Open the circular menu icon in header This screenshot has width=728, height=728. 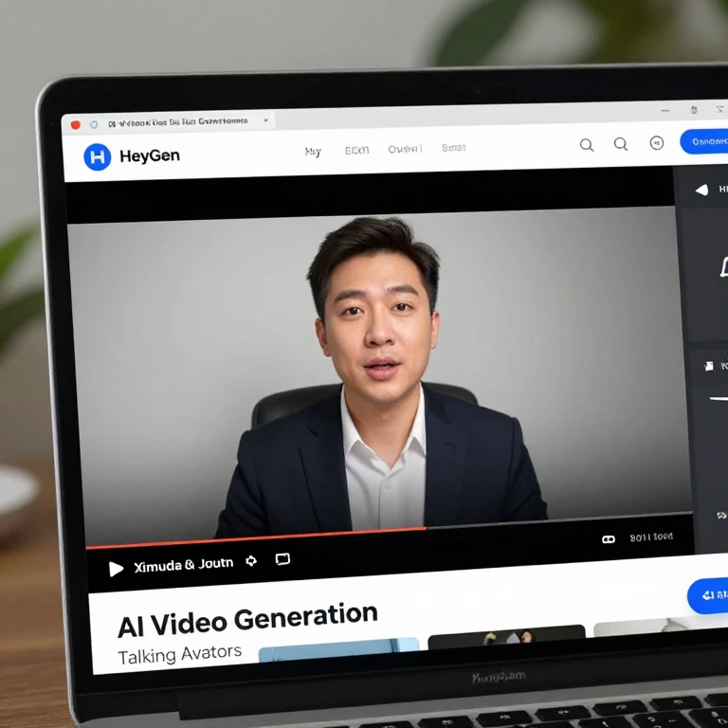click(x=657, y=143)
